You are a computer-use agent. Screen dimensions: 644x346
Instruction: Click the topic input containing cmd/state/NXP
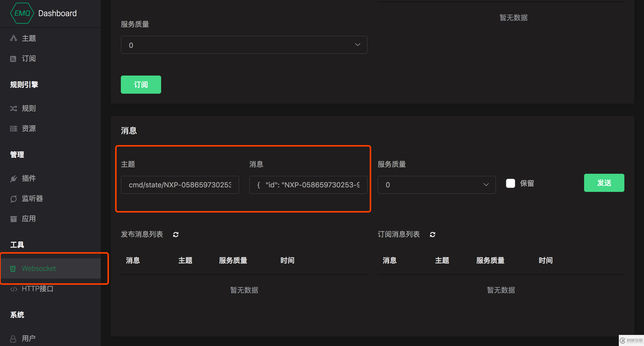[180, 185]
